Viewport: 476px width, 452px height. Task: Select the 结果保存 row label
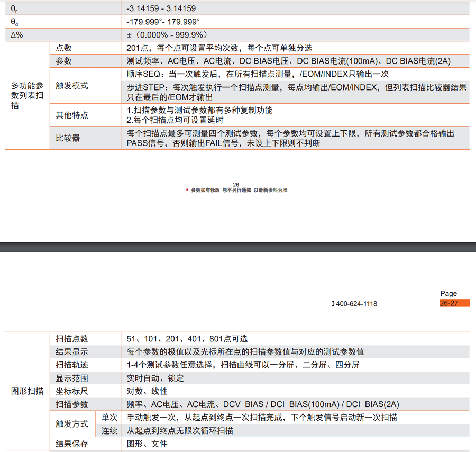coord(72,444)
